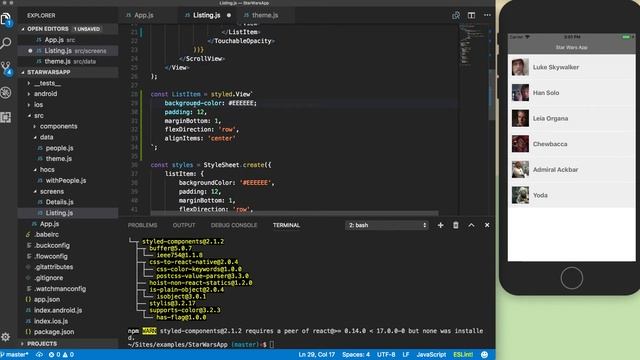Open the Problems panel tab
The height and width of the screenshot is (360, 640).
(x=142, y=225)
